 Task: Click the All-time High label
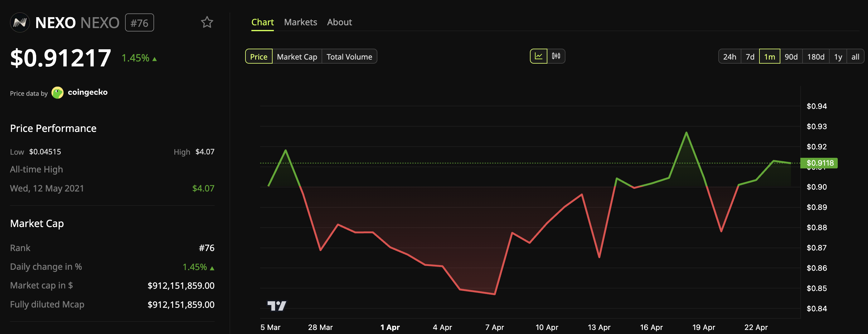tap(36, 170)
